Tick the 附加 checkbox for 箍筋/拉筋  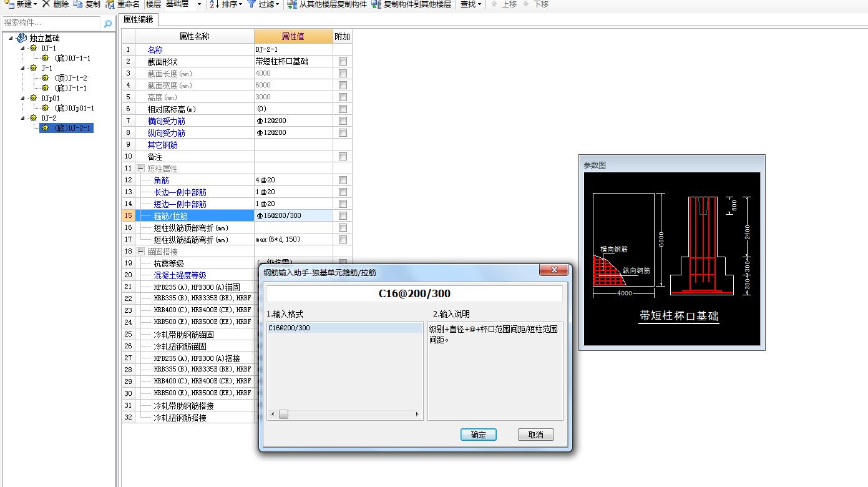click(x=343, y=216)
